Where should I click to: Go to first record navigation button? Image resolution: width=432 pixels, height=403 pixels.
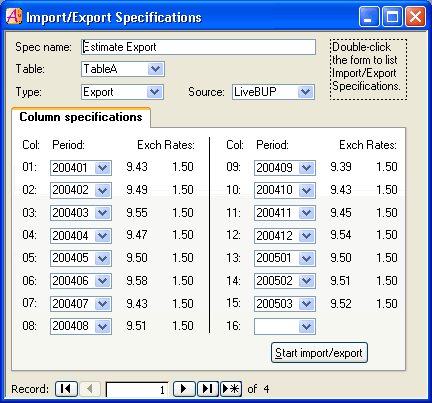[66, 389]
